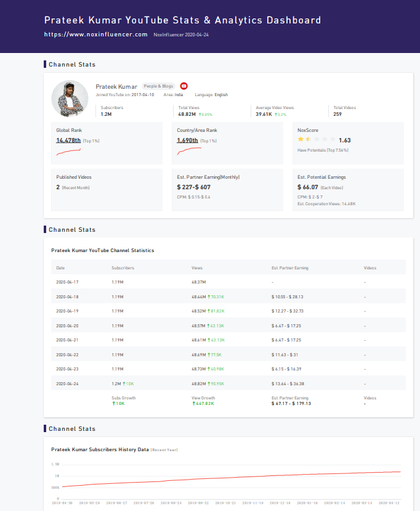Click the Prateek Kumar channel name
The height and width of the screenshot is (511, 420).
[116, 87]
